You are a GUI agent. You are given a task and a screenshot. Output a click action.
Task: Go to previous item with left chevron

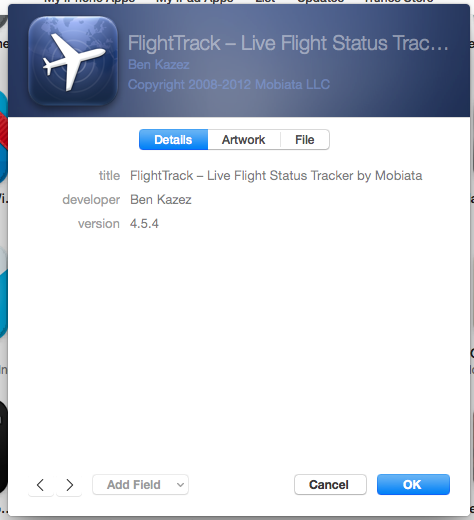point(41,485)
